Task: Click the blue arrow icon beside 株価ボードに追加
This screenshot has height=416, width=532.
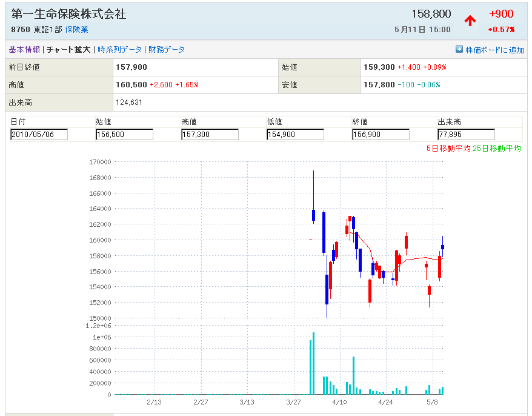Action: point(459,50)
